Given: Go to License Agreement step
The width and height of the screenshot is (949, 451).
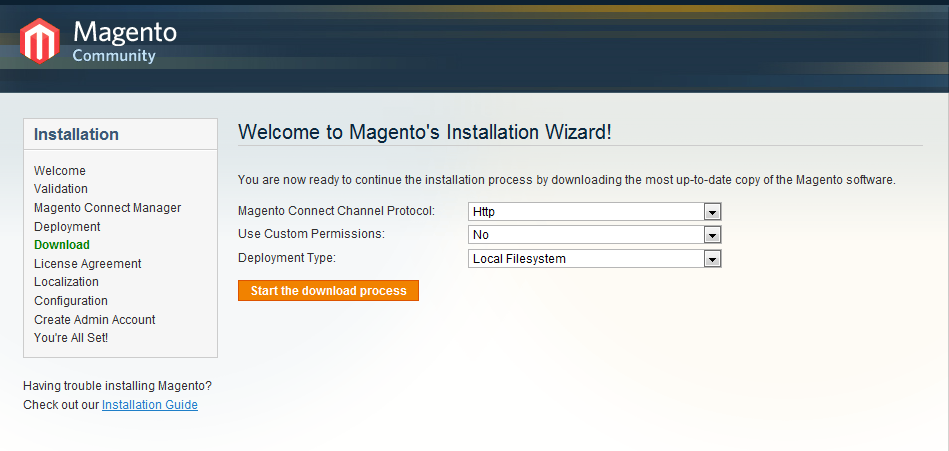Looking at the screenshot, I should pos(88,263).
